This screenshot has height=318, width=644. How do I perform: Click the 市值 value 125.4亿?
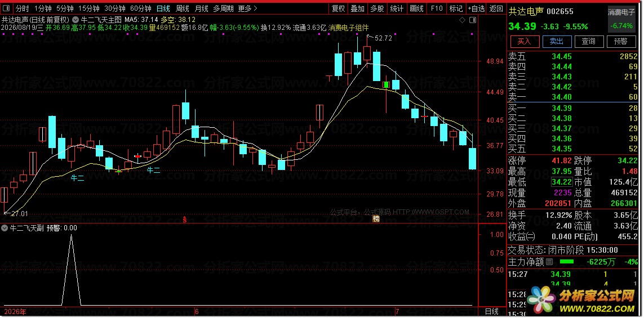623,182
